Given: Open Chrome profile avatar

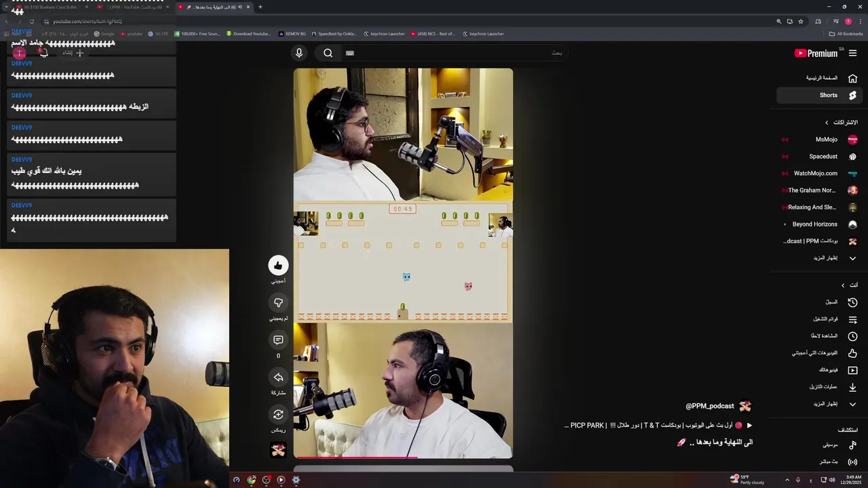Looking at the screenshot, I should point(848,21).
